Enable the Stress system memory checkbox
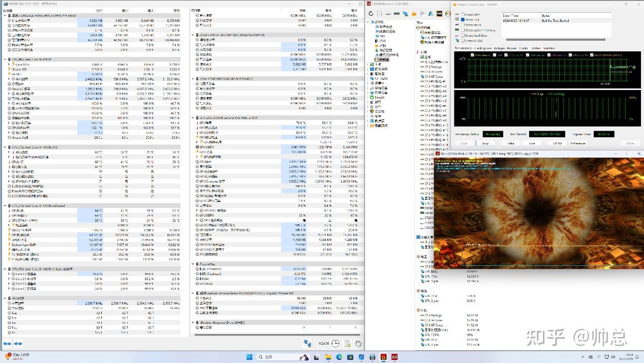Image resolution: width=644 pixels, height=363 pixels. click(x=462, y=30)
